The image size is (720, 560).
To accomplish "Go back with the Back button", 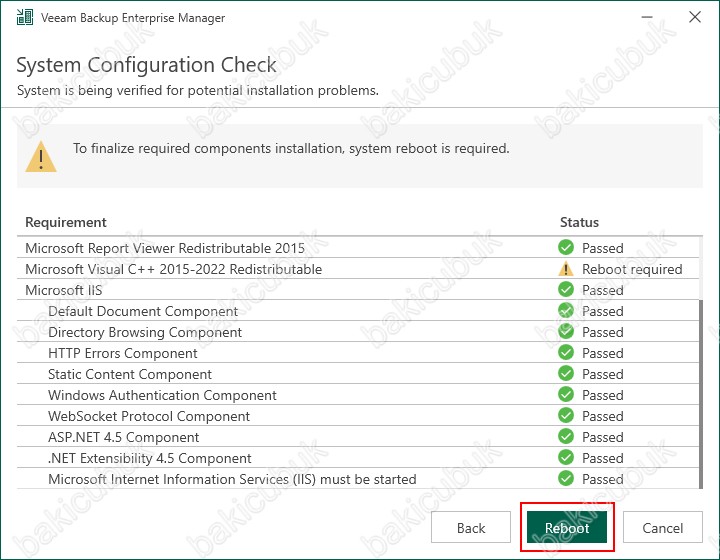I will coord(471,527).
